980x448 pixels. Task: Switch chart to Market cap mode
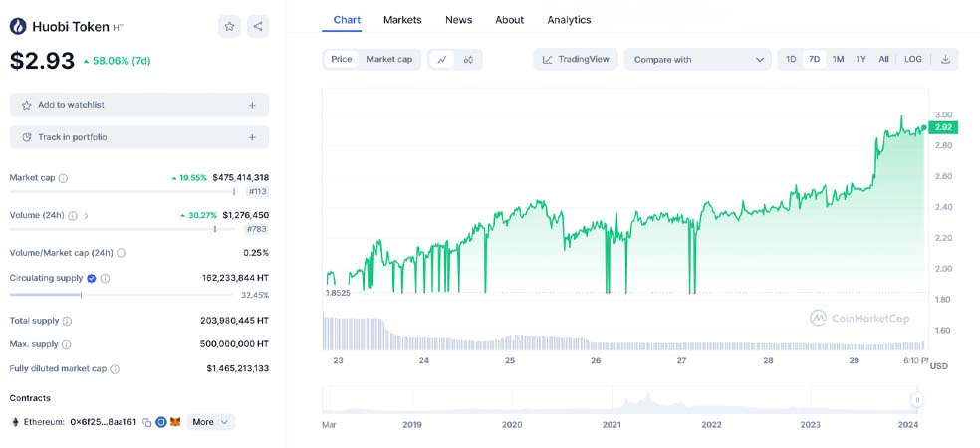[389, 60]
